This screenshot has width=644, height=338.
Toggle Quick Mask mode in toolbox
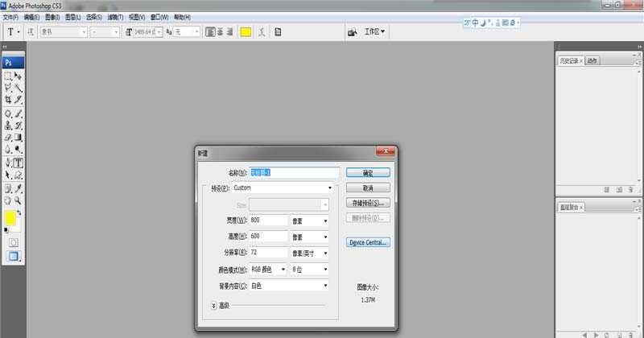coord(13,241)
